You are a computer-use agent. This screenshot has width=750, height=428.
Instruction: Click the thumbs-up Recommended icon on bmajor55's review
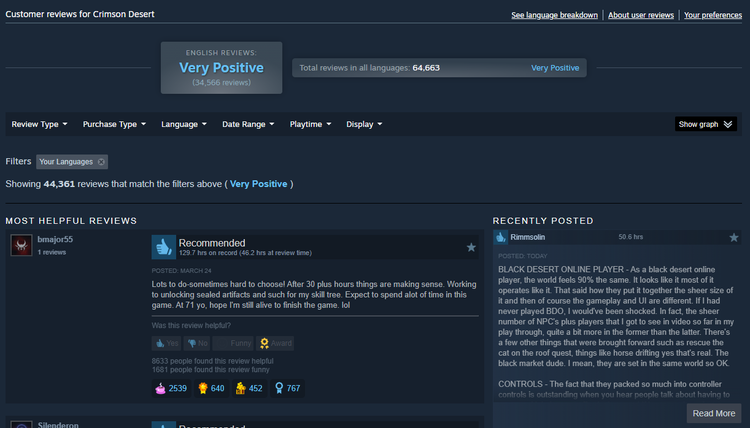point(164,247)
